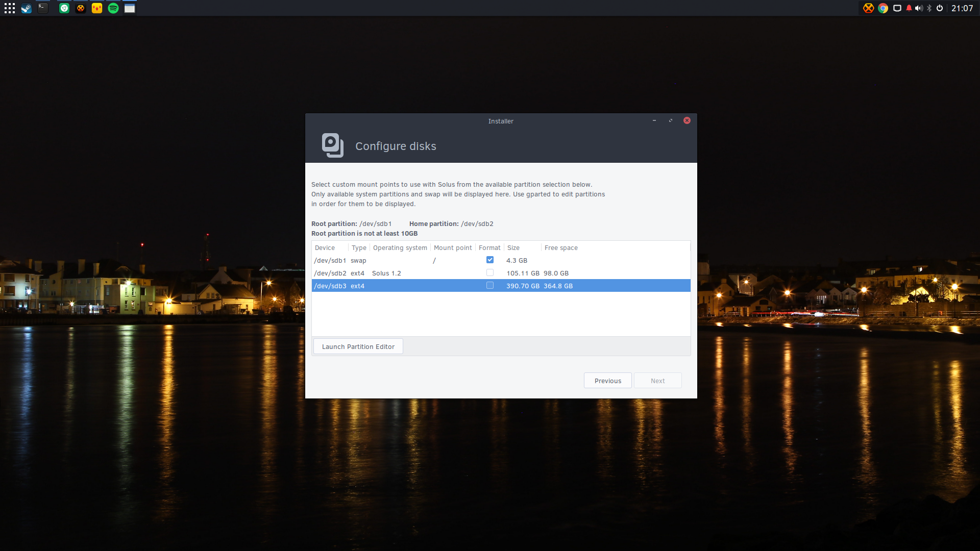Go back with the Previous button
This screenshot has height=551, width=980.
point(607,381)
